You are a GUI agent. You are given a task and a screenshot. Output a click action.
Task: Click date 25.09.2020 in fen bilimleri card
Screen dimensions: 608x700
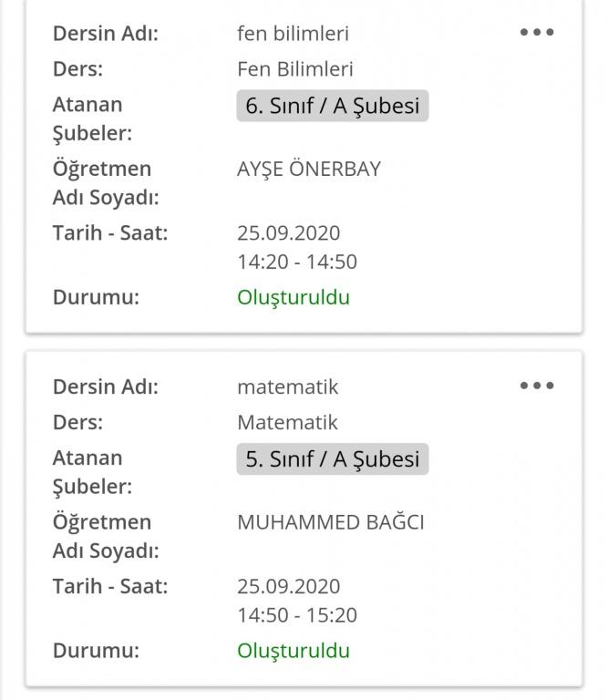(288, 233)
